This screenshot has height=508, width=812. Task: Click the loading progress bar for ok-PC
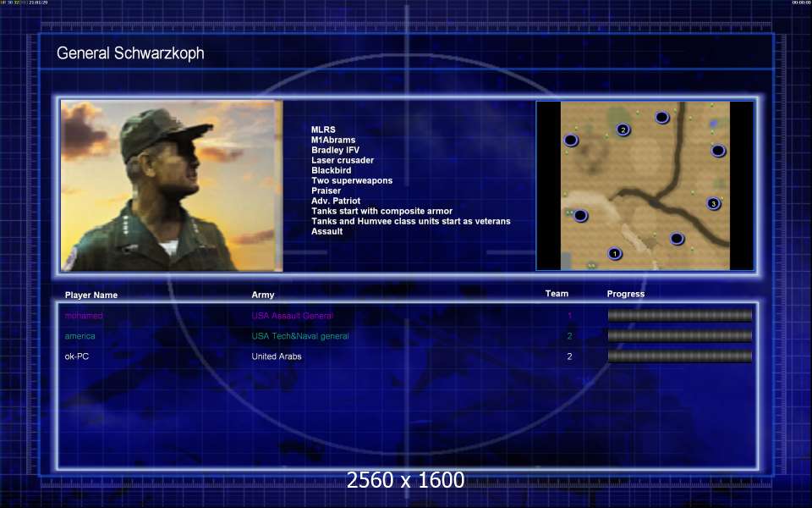[x=679, y=356]
